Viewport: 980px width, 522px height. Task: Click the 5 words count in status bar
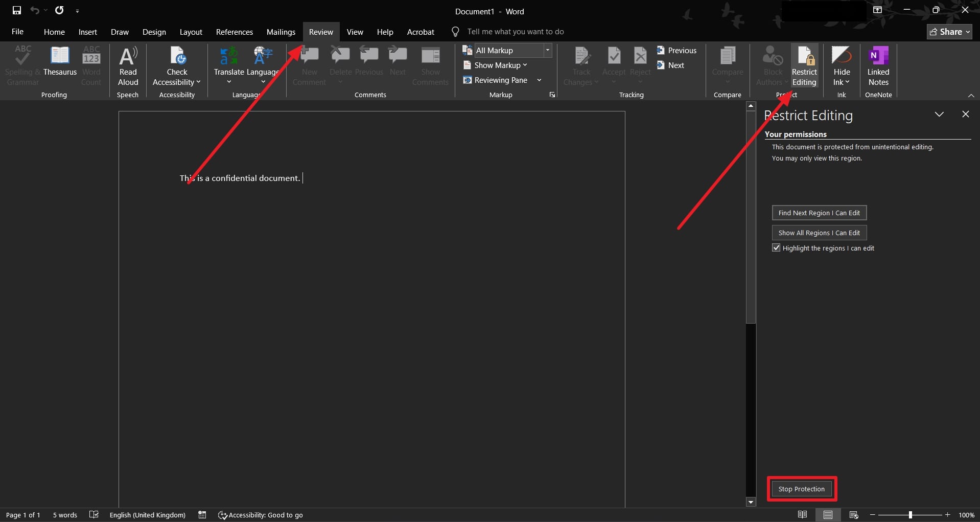pyautogui.click(x=65, y=515)
